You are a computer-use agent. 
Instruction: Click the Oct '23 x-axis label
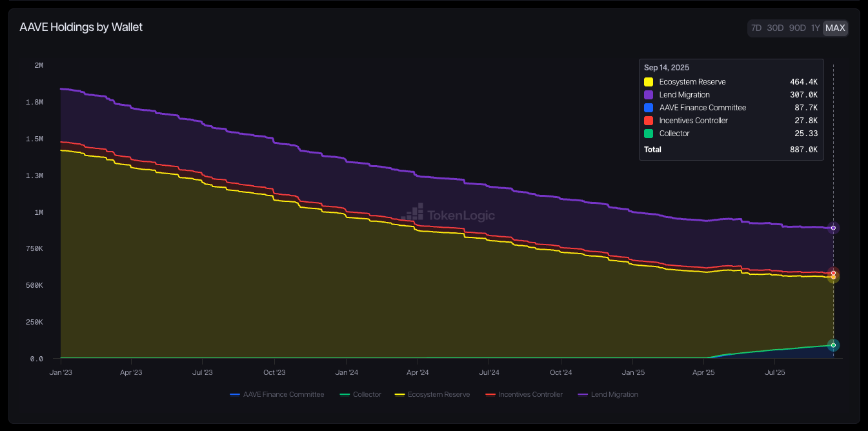coord(274,372)
